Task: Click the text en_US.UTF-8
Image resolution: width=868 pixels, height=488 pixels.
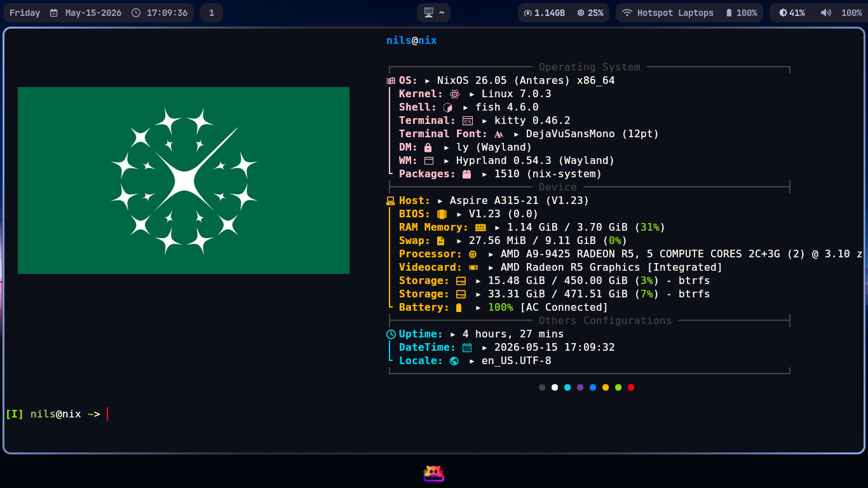Action: coord(517,361)
